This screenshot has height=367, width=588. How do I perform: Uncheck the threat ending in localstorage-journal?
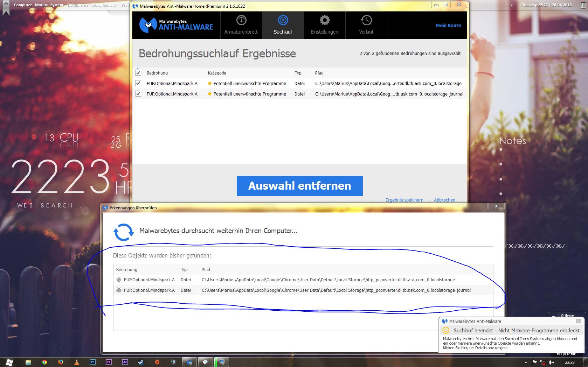click(138, 94)
